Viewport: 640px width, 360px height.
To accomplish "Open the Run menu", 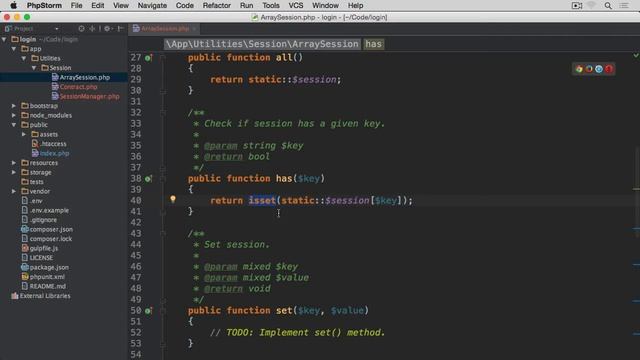I will tap(247, 5).
